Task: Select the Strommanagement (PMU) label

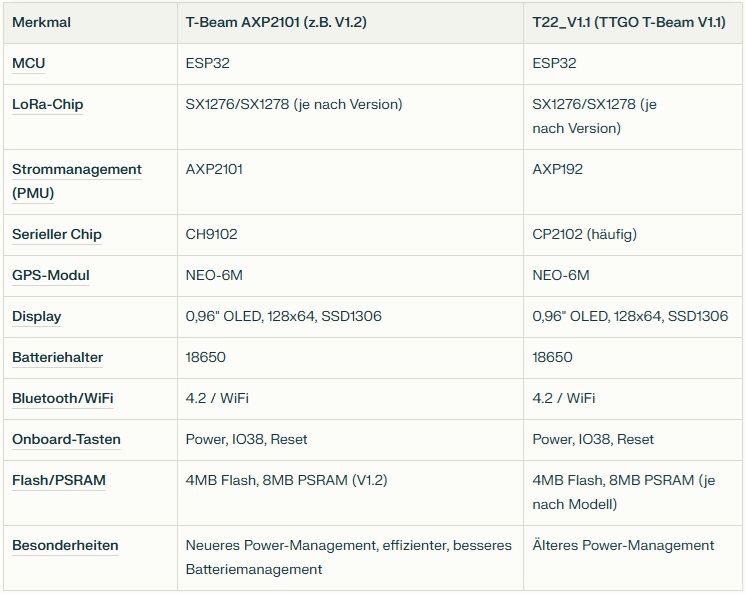Action: coord(76,180)
